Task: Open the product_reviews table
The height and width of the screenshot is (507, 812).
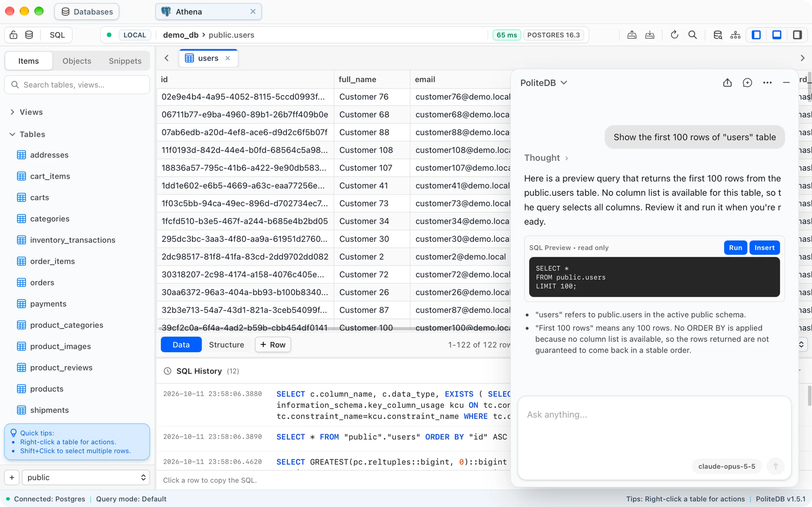Action: [x=61, y=367]
